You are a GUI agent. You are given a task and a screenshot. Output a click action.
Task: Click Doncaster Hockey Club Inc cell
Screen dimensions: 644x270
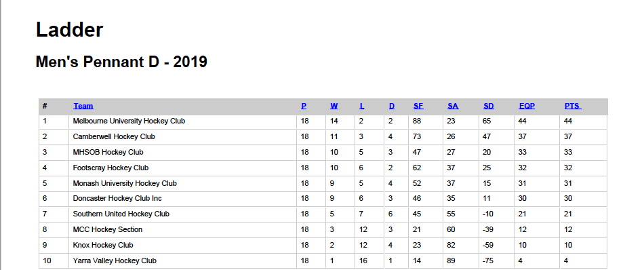point(182,199)
